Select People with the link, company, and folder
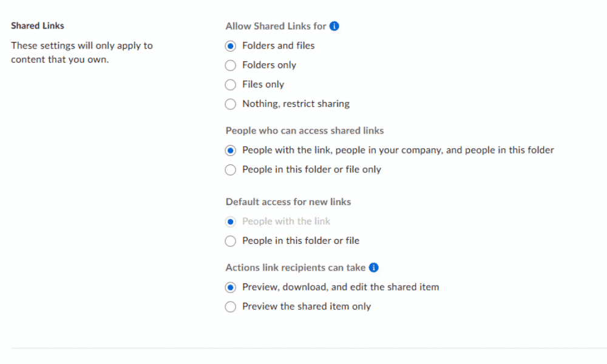This screenshot has height=364, width=607. (x=231, y=150)
